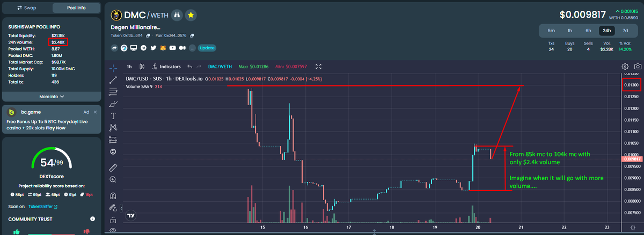Screen dimensions: 644x235
Task: Select the forecast and measurement tool
Action: (113, 139)
